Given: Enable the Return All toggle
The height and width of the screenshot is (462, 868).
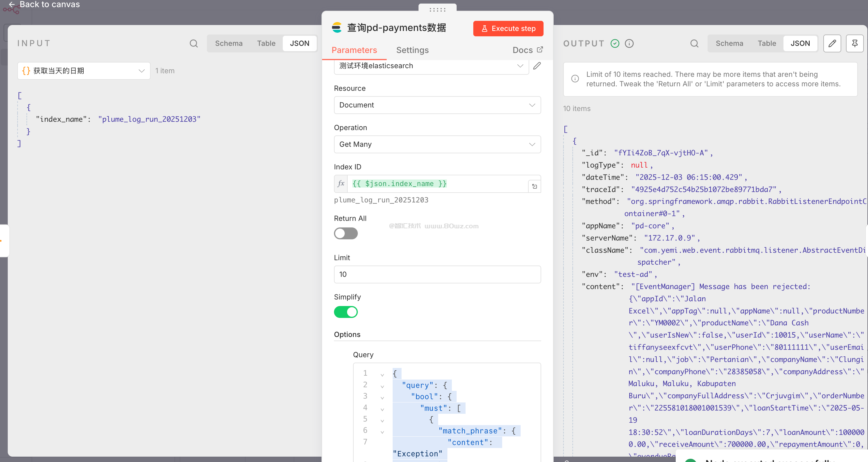Looking at the screenshot, I should point(345,233).
